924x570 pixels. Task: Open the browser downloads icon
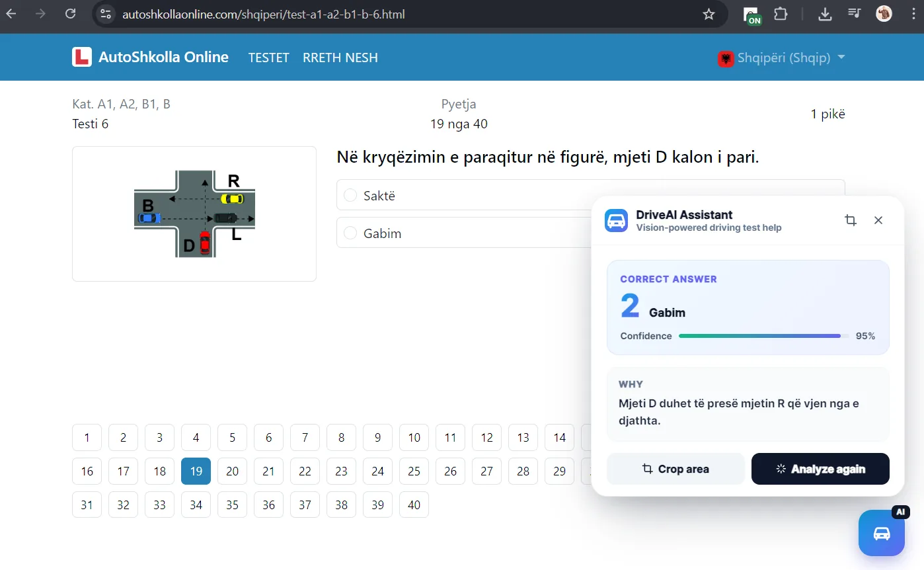click(x=825, y=13)
